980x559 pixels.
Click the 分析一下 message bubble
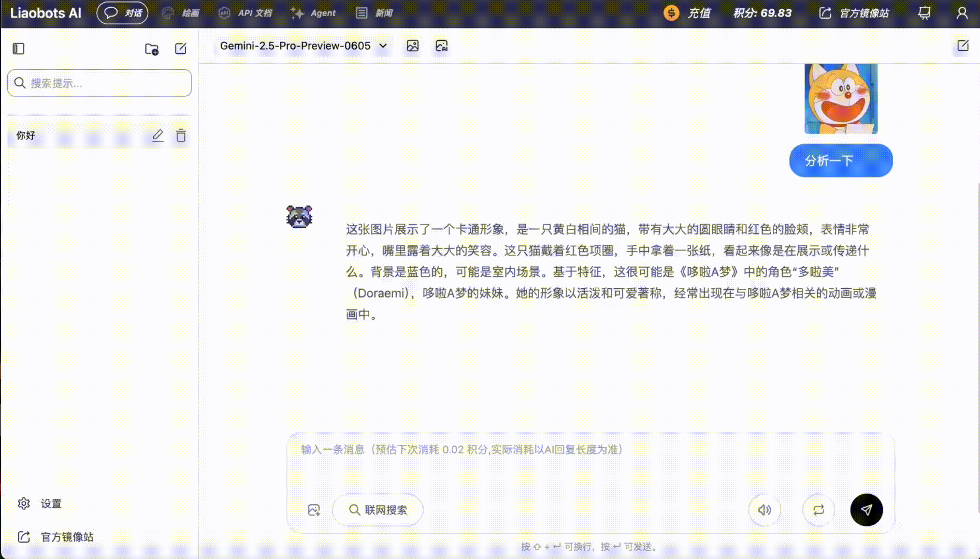[841, 160]
